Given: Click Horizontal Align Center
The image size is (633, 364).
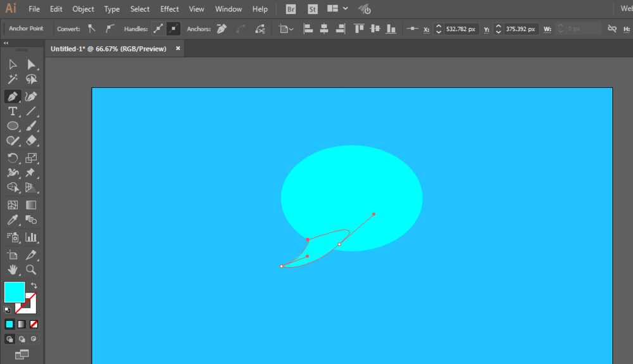Looking at the screenshot, I should (x=324, y=28).
